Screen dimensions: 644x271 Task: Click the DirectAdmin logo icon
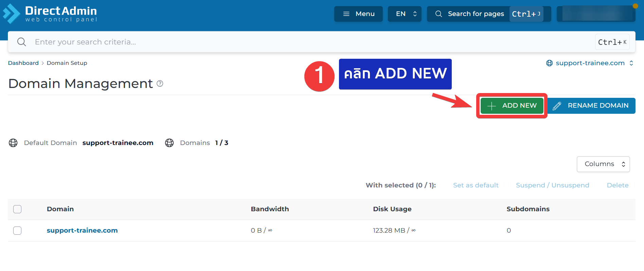[12, 14]
